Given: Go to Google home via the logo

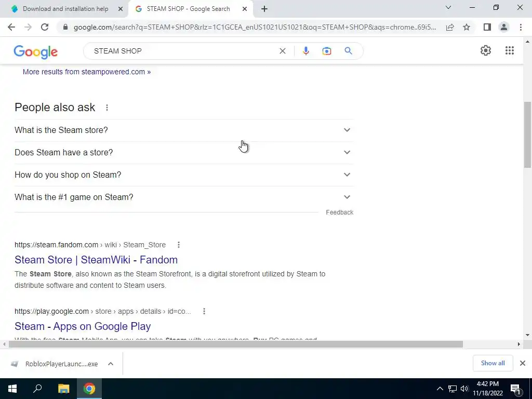Looking at the screenshot, I should point(36,52).
